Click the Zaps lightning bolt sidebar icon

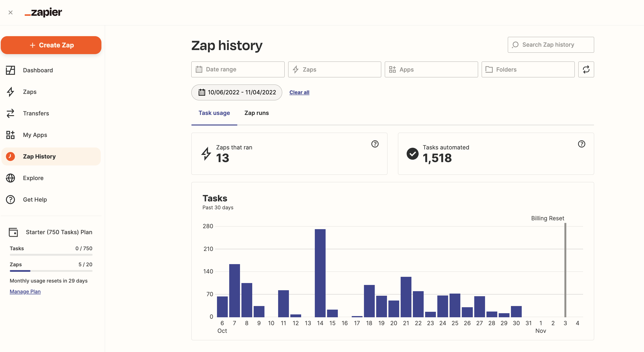(10, 92)
